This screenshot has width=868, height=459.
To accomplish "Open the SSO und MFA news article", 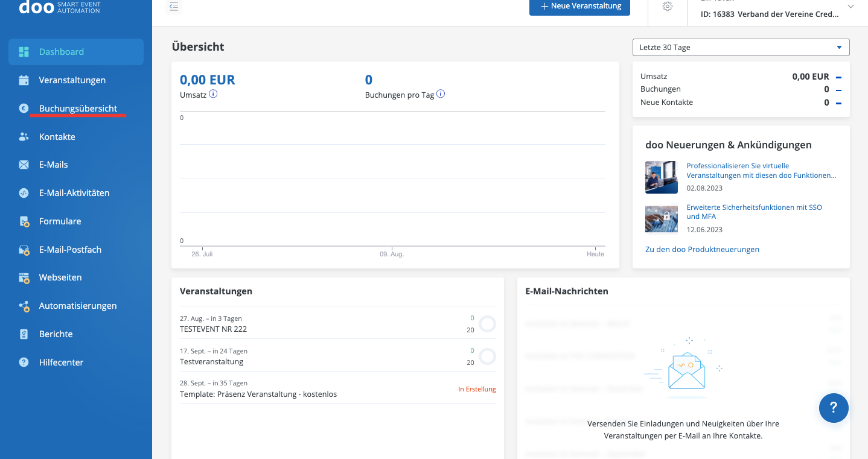I will (x=754, y=212).
